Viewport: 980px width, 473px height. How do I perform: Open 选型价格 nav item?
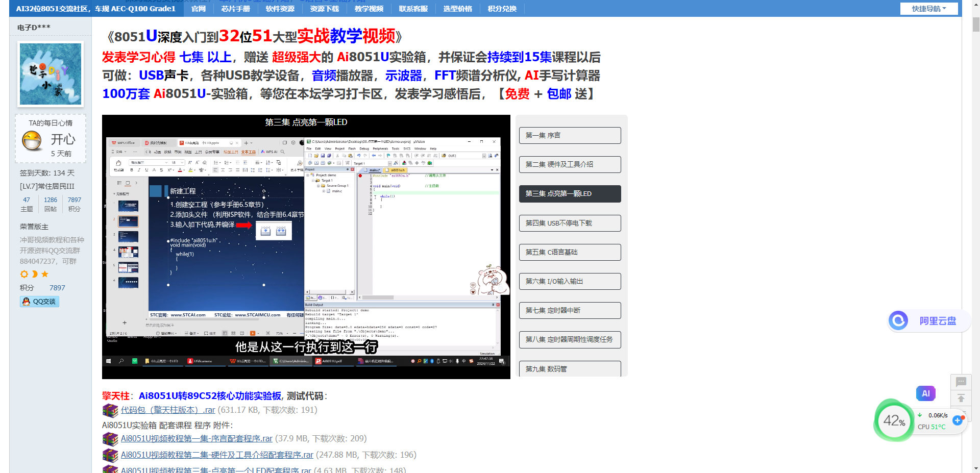(x=457, y=9)
